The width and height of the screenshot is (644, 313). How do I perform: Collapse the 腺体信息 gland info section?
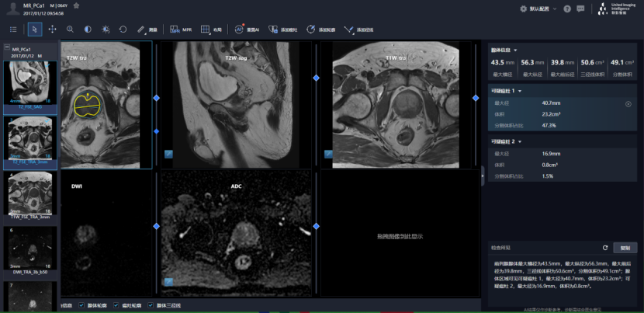[x=515, y=50]
